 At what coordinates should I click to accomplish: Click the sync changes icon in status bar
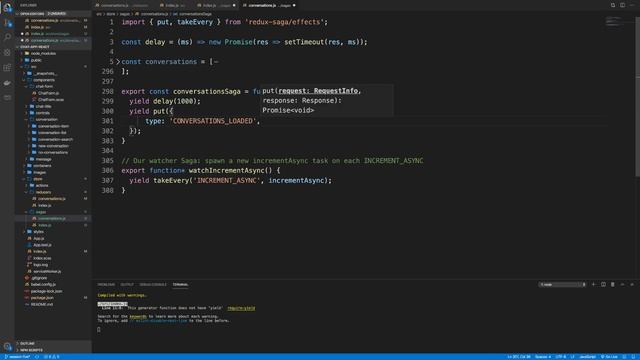pos(37,357)
